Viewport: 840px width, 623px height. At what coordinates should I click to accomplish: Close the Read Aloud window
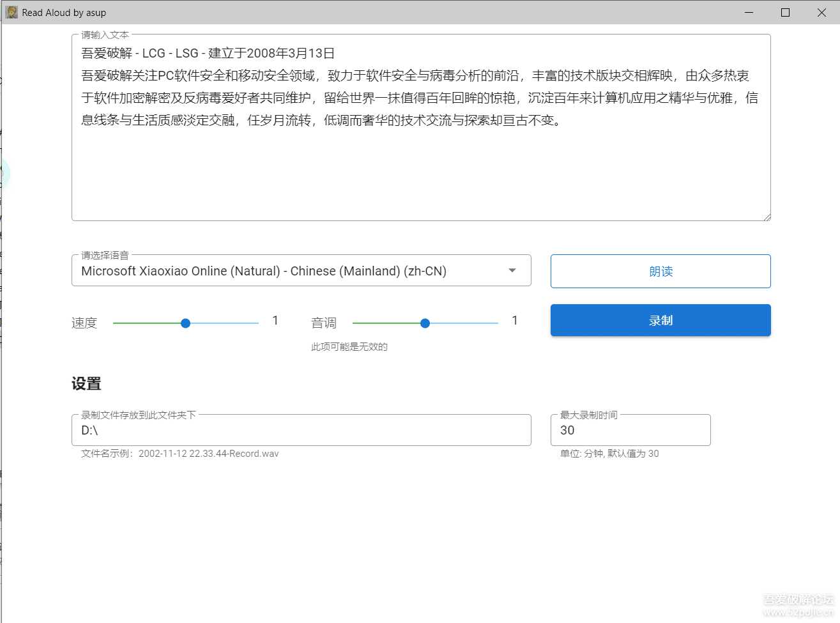822,12
